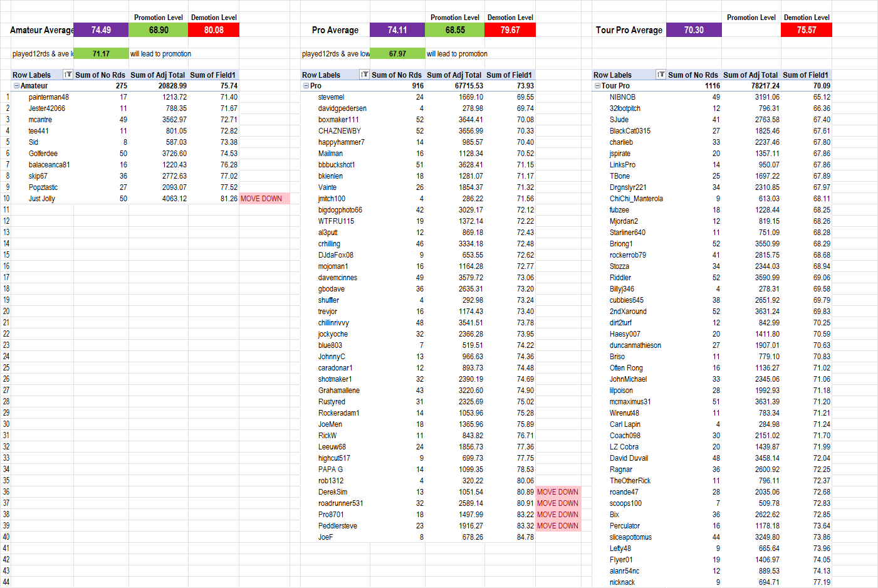Click the MOVE DOWN flag for DerekSim
The image size is (878, 588).
coord(558,492)
